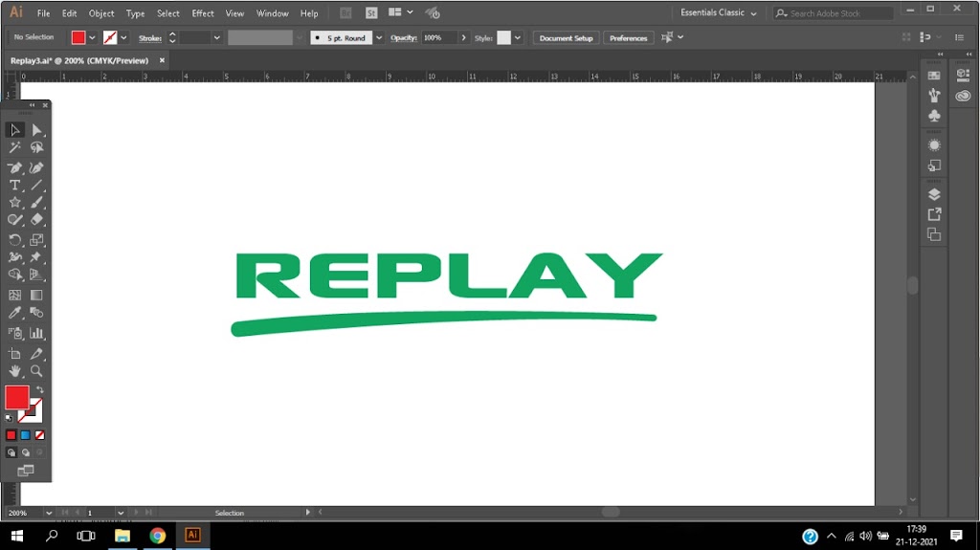Viewport: 980px width, 550px height.
Task: Open the Window menu
Action: pos(273,13)
